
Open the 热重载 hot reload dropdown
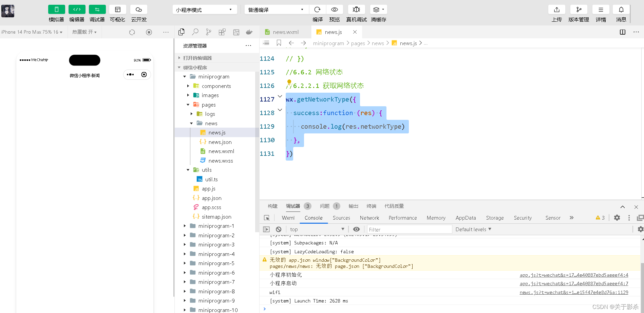84,32
